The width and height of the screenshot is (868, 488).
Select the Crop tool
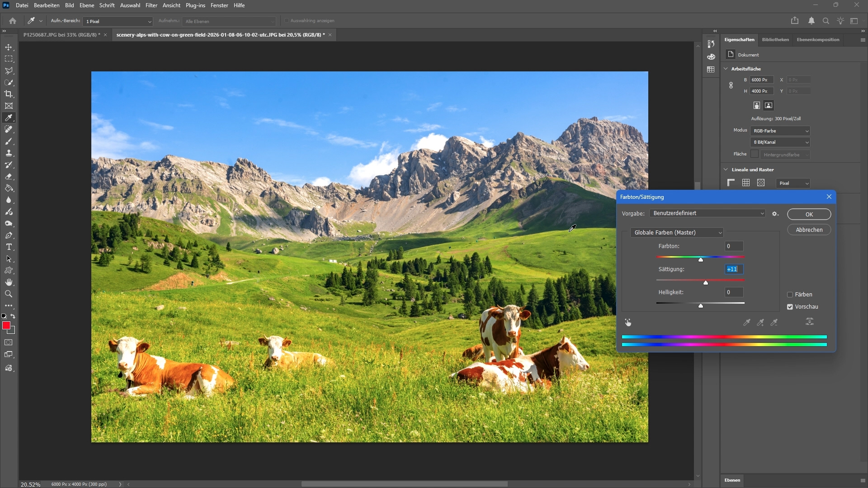9,94
